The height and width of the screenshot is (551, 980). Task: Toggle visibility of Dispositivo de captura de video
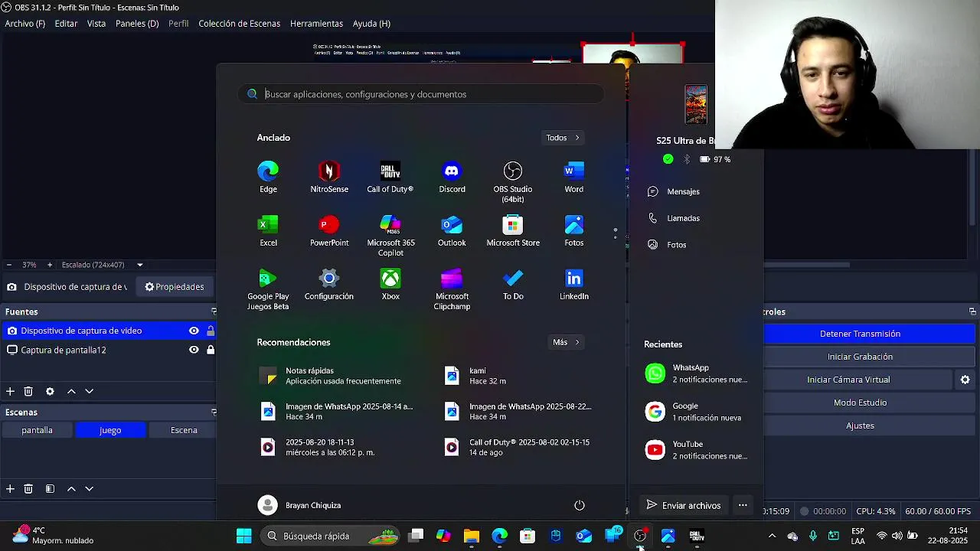click(194, 331)
